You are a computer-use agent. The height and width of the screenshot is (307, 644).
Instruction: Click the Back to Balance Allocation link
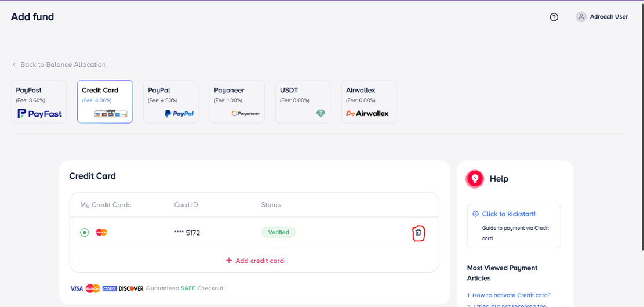(x=63, y=64)
